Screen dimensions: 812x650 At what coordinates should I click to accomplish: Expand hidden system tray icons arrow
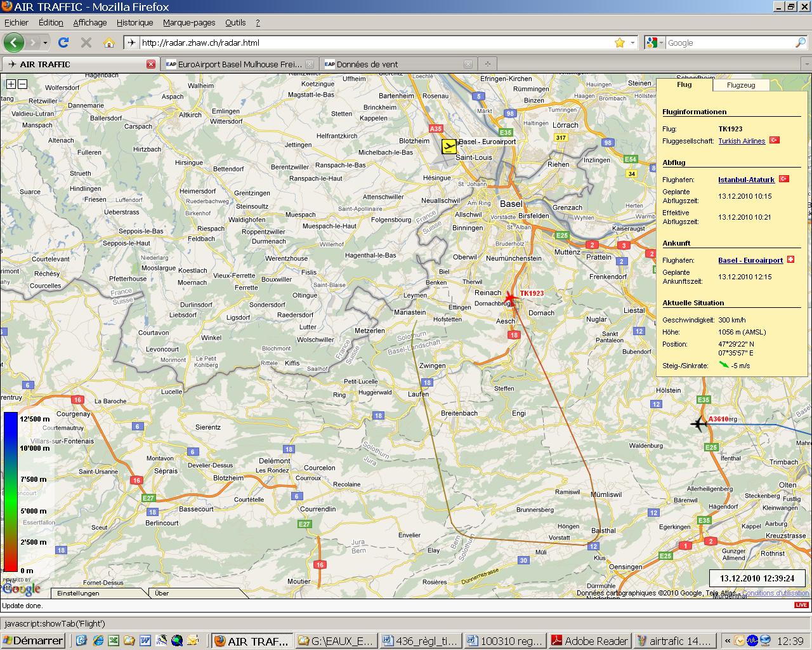click(728, 640)
